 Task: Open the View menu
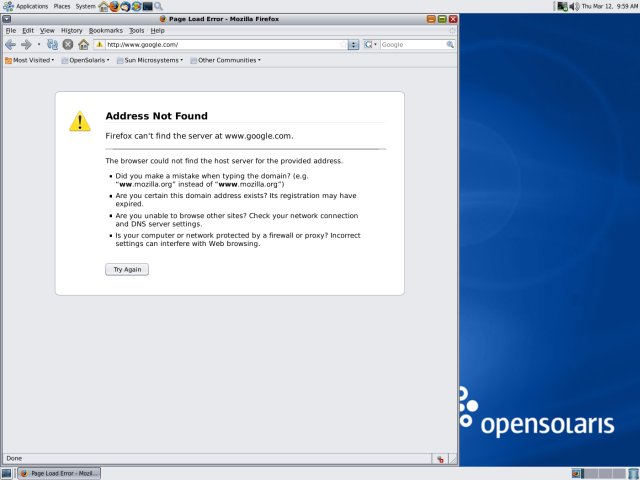click(x=47, y=31)
